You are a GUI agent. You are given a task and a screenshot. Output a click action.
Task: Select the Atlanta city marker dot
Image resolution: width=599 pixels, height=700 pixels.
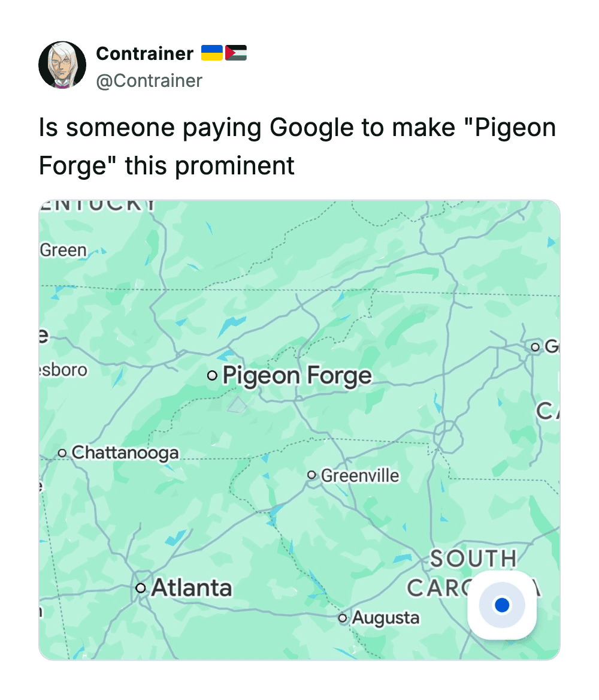coord(141,588)
